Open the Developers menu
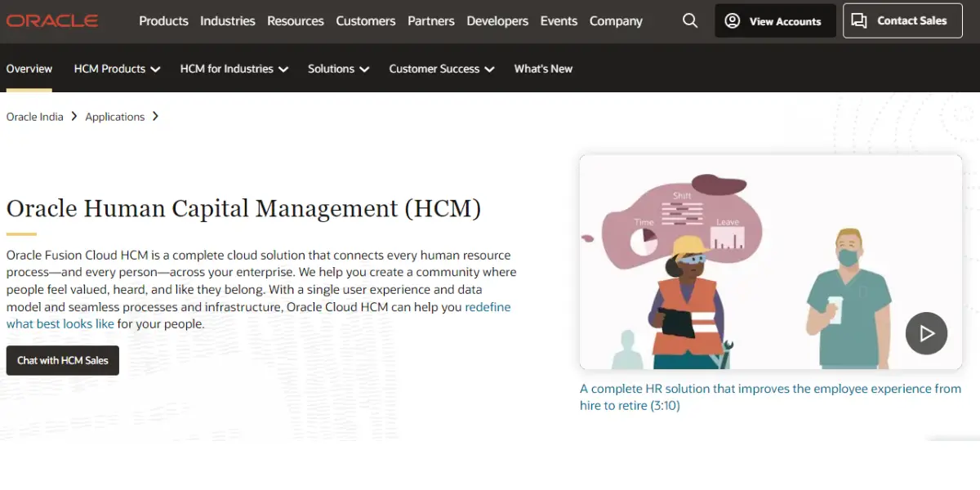980x490 pixels. pos(497,21)
